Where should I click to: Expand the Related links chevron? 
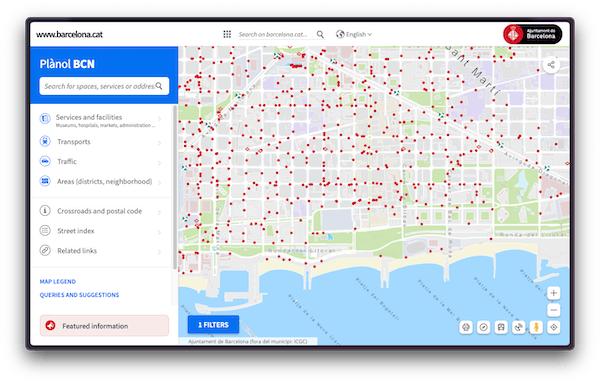[160, 252]
